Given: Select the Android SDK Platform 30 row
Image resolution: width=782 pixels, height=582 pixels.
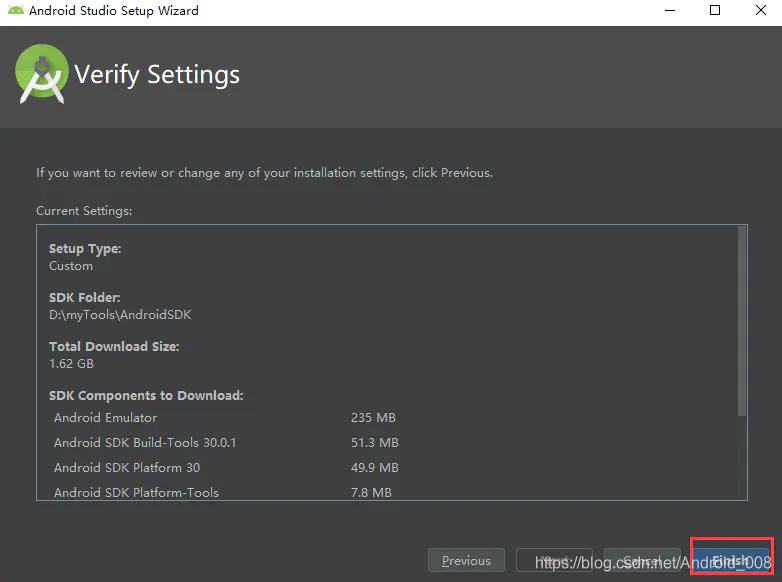Looking at the screenshot, I should [226, 467].
